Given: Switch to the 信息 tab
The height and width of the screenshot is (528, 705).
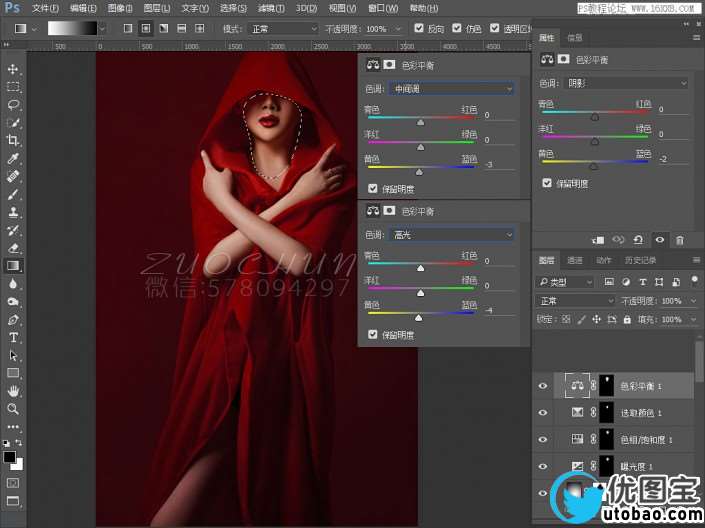Looking at the screenshot, I should [575, 38].
